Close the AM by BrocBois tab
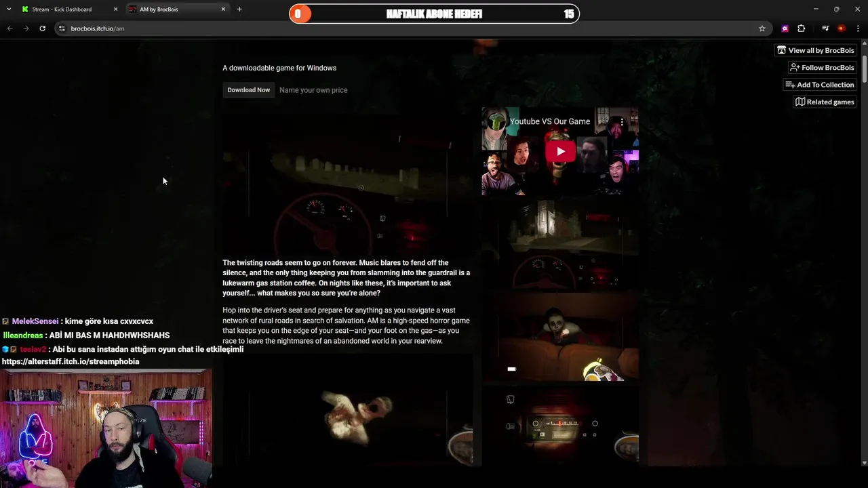868x488 pixels. coord(223,9)
